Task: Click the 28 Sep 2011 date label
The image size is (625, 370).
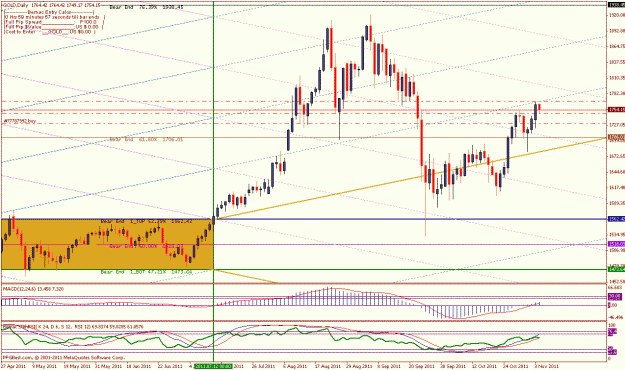Action: 453,366
